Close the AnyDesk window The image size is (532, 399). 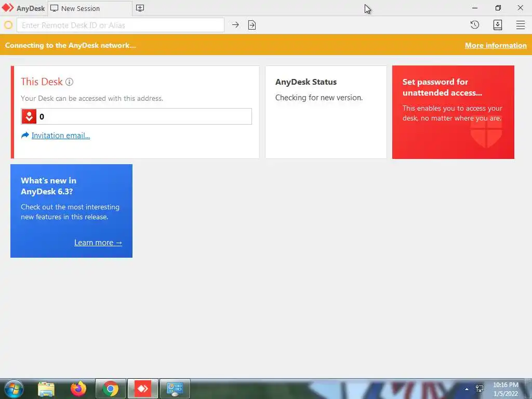(x=521, y=8)
